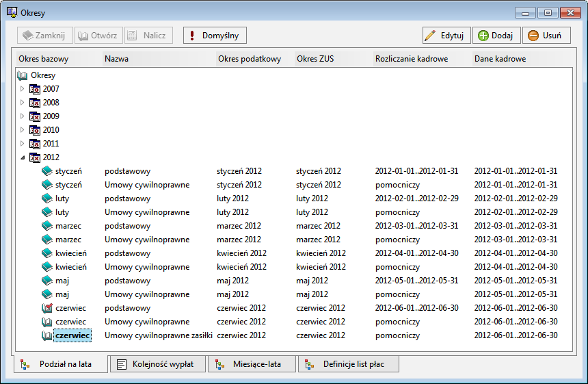Click 'Umowy cywilnoprawne zasiłki' name cell
Screen dimensions: 588x384
(x=159, y=335)
